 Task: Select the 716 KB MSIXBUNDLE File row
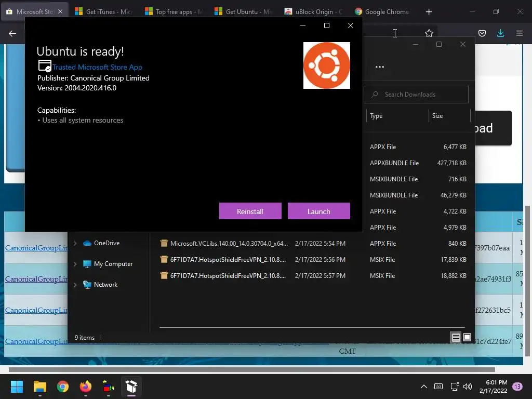point(418,179)
